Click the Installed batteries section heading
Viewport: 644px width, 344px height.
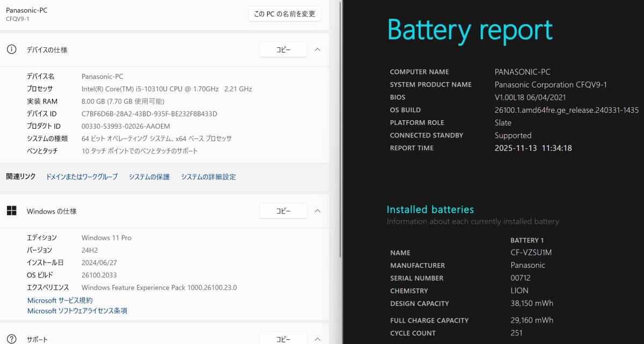tap(430, 209)
